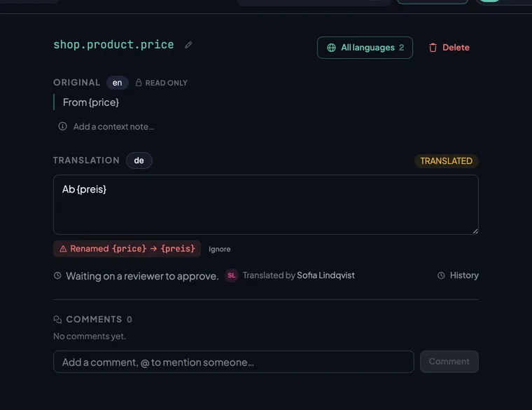The width and height of the screenshot is (532, 410).
Task: Open the translation History
Action: pos(458,275)
